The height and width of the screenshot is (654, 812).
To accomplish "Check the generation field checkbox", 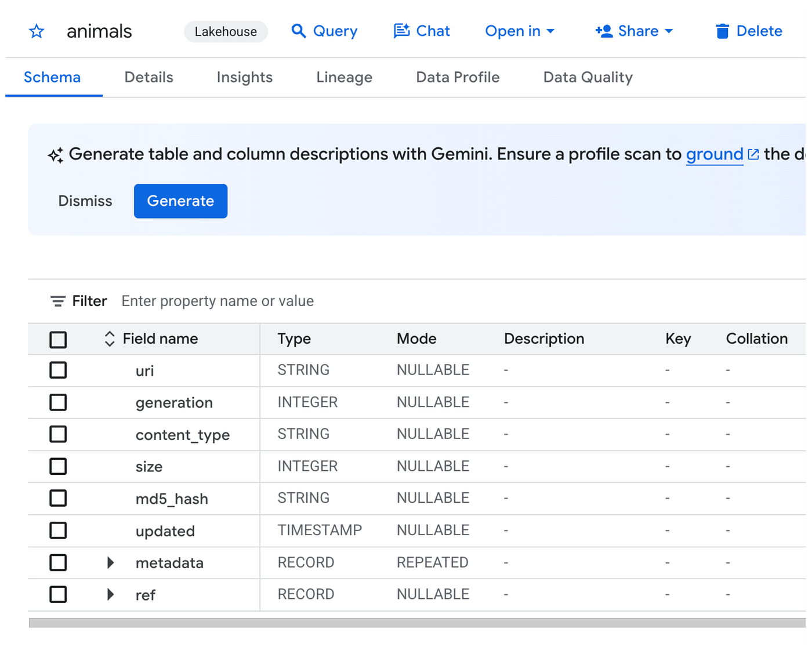I will click(x=58, y=402).
